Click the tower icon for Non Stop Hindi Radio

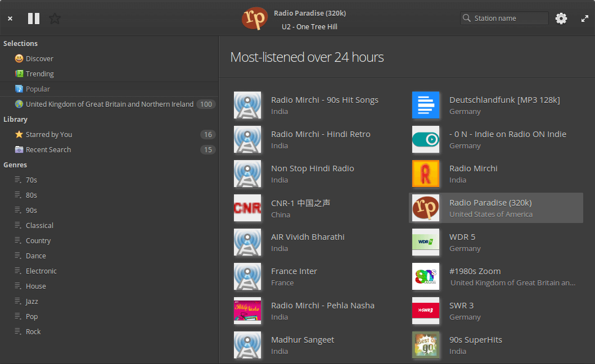pyautogui.click(x=247, y=174)
